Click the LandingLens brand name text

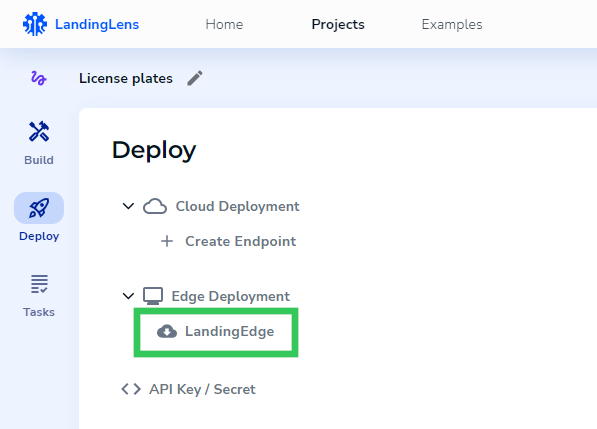pyautogui.click(x=97, y=24)
